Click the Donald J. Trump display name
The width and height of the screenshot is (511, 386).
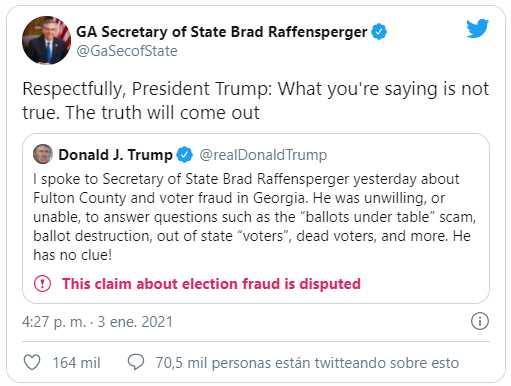pos(115,155)
